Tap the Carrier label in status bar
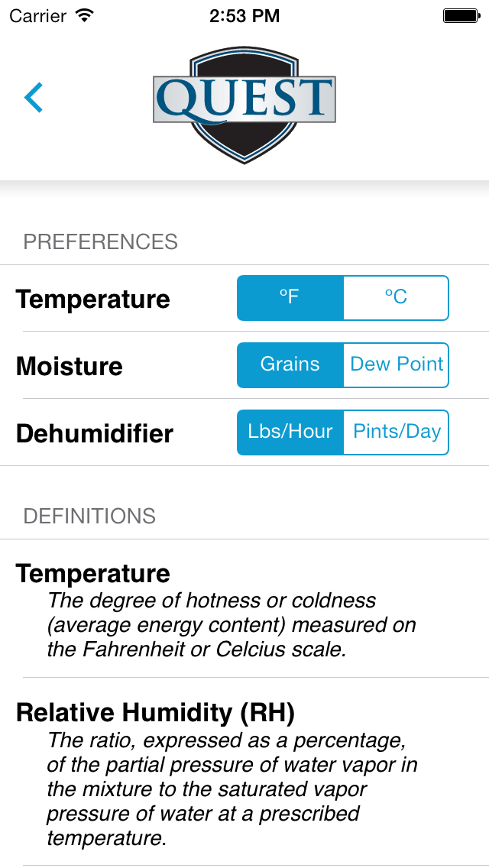Screen dimensions: 489x868 [x=39, y=15]
